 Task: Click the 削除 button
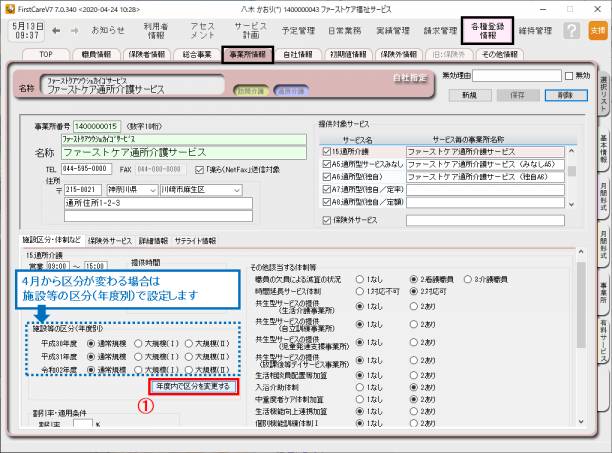[566, 95]
